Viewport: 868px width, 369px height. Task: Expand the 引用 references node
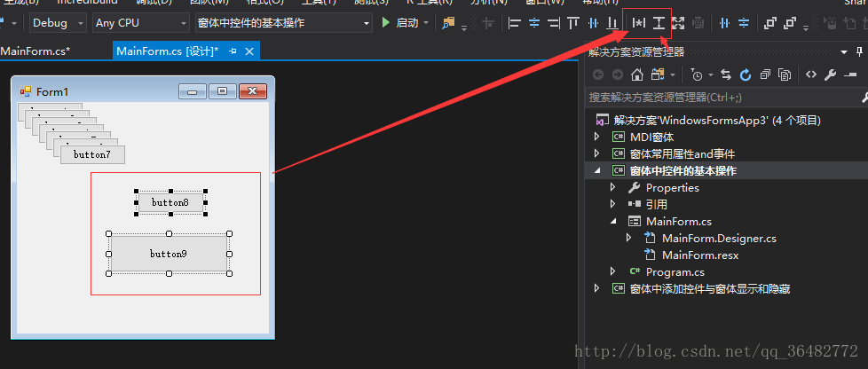tap(612, 204)
